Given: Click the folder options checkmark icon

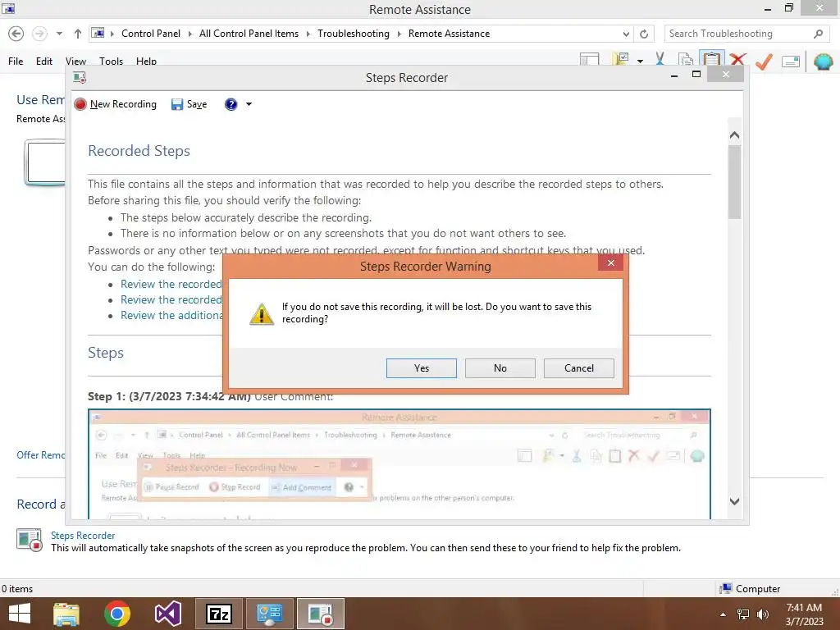Looking at the screenshot, I should click(621, 58).
